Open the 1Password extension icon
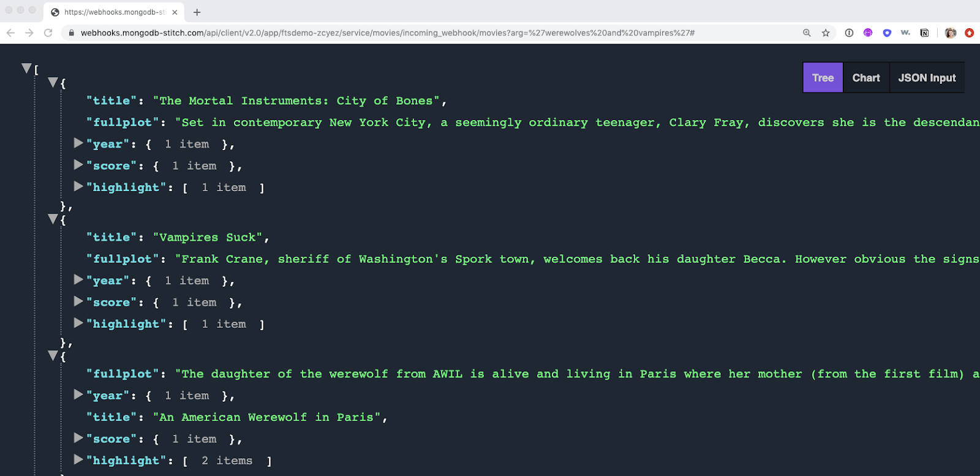Image resolution: width=980 pixels, height=476 pixels. click(x=849, y=33)
